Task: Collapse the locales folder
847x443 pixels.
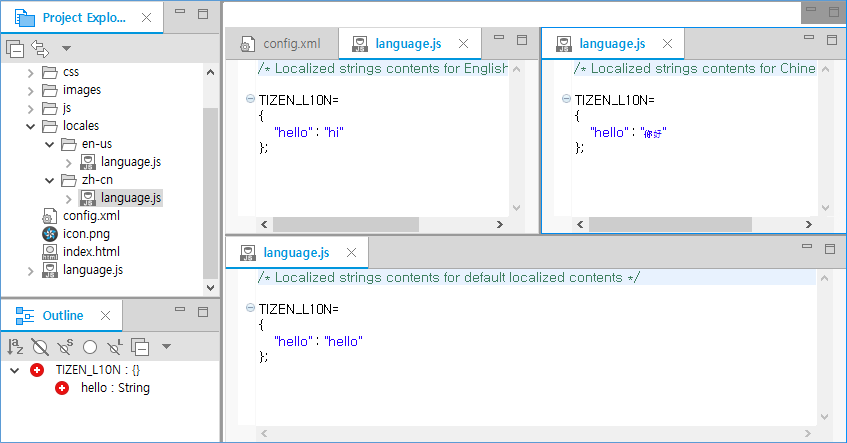Action: point(30,126)
